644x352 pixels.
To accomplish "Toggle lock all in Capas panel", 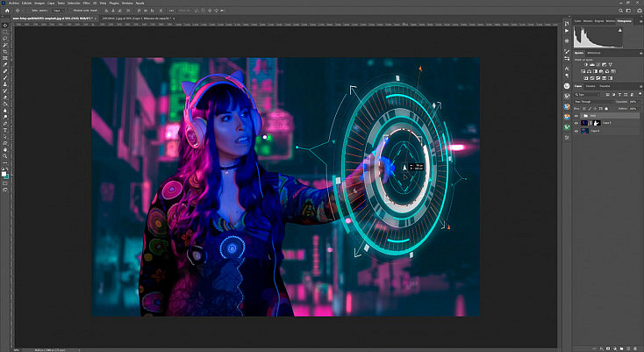I will click(x=606, y=109).
